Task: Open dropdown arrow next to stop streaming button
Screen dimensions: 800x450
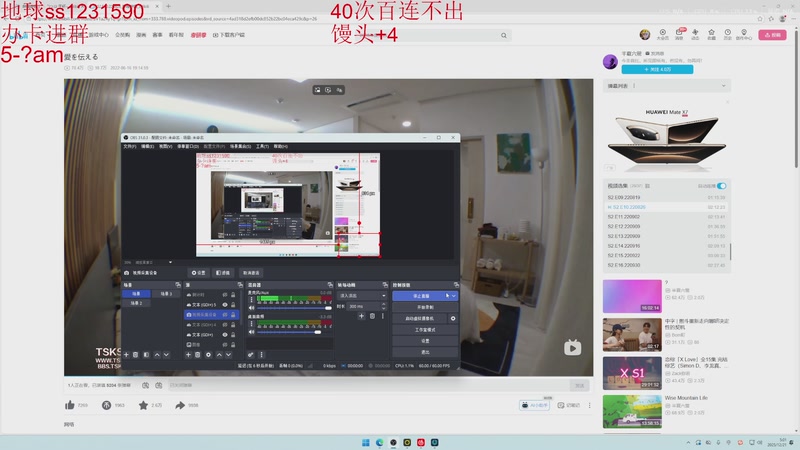Action: (x=454, y=296)
